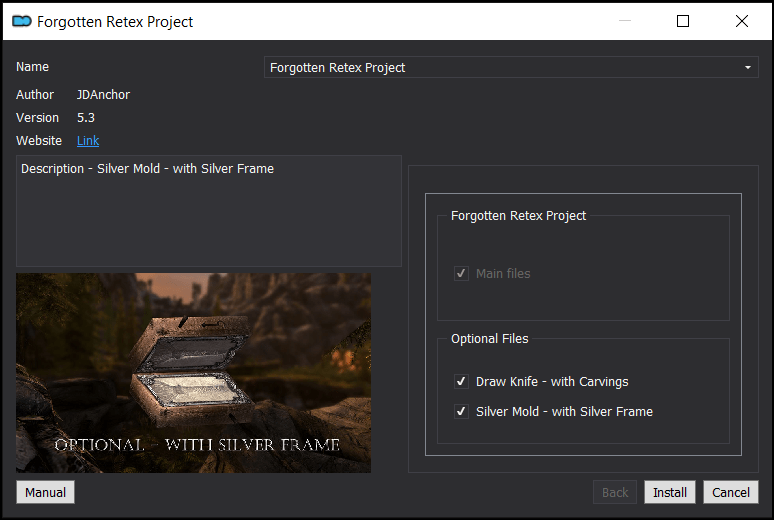Click the Manual install button

click(x=45, y=492)
